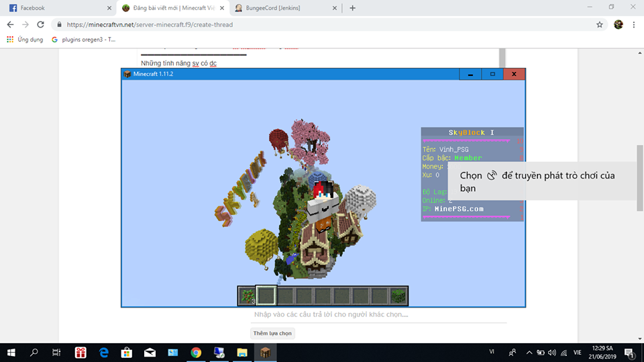This screenshot has height=362, width=644.
Task: Click the SkyBlock I scoreboard title
Action: tap(471, 132)
